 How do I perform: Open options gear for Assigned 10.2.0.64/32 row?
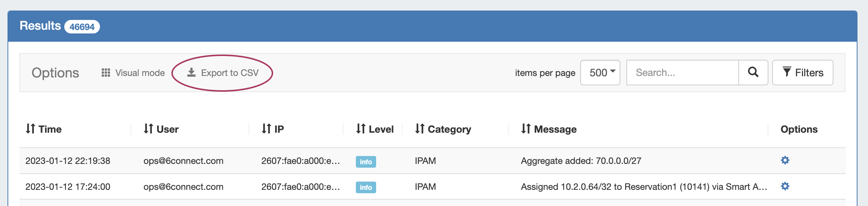[x=785, y=186]
